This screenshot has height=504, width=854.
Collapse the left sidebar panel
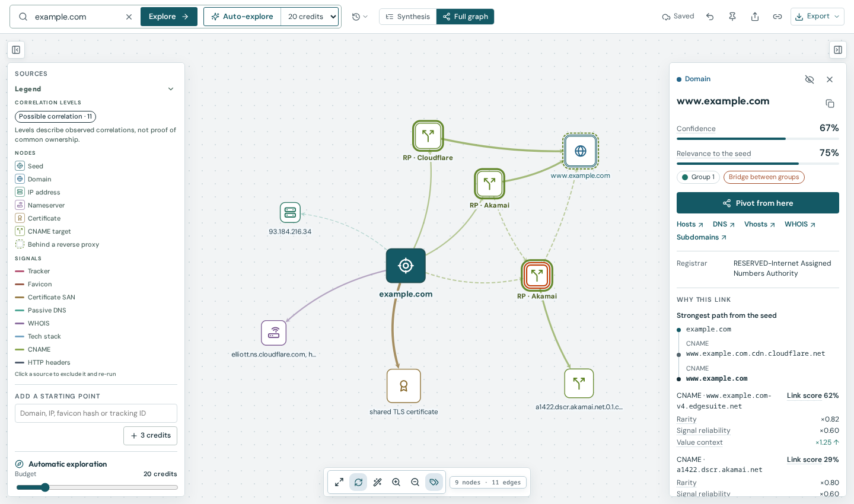16,50
